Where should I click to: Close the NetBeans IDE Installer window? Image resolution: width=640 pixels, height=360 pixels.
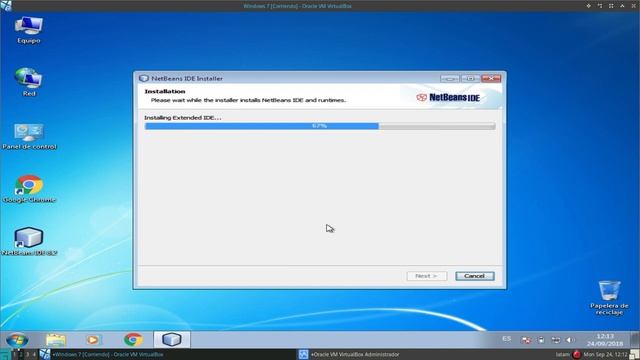point(491,78)
